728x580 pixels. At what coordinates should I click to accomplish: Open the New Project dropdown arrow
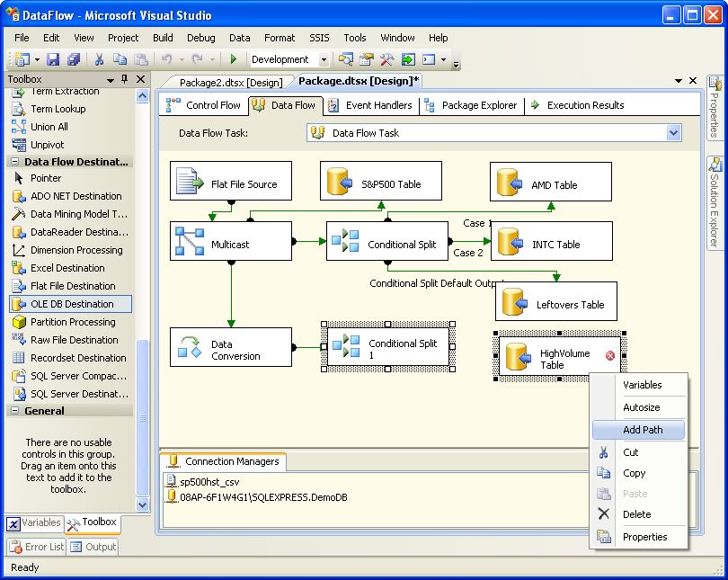click(x=37, y=60)
